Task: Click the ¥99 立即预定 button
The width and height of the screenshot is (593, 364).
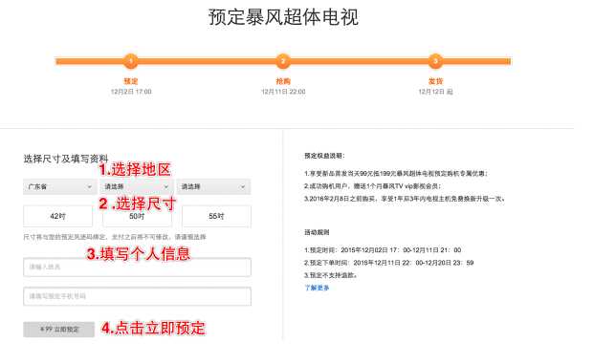Action: click(59, 330)
